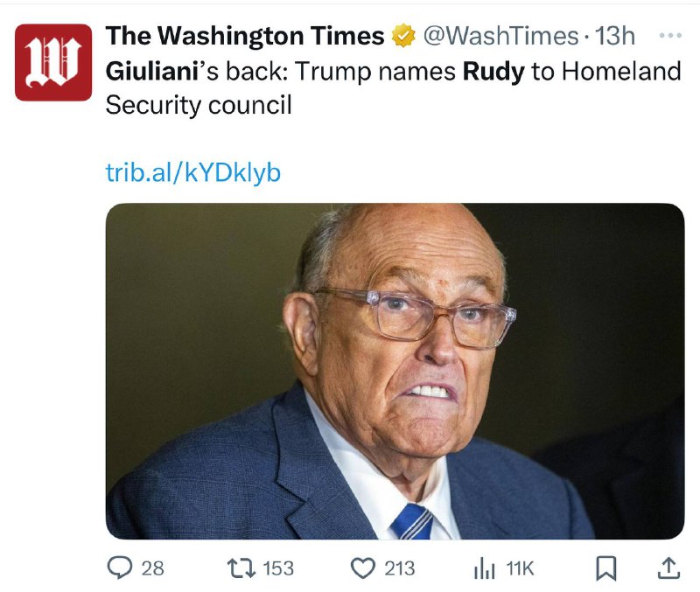Bookmark this post

606,568
